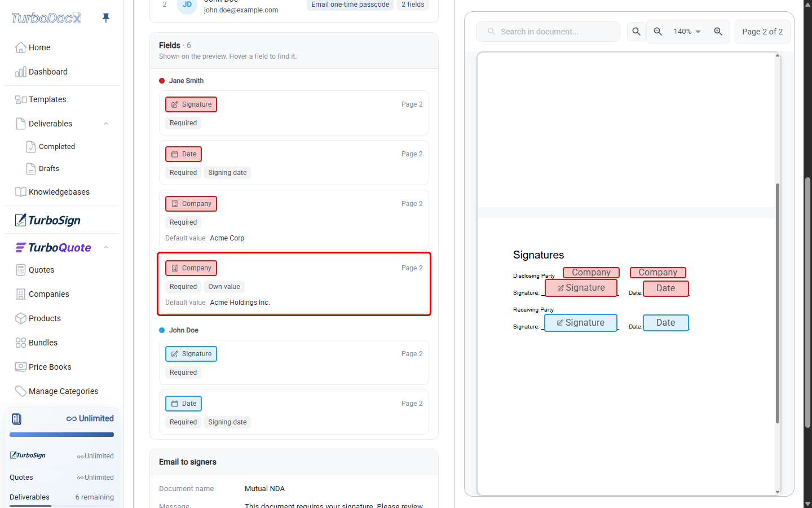Open the TurboSign section
The image size is (812, 508).
click(48, 220)
